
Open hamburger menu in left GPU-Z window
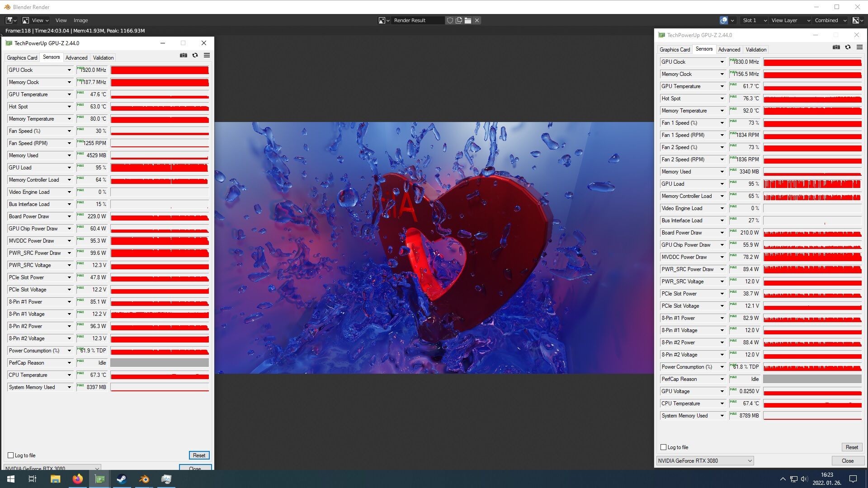point(207,56)
